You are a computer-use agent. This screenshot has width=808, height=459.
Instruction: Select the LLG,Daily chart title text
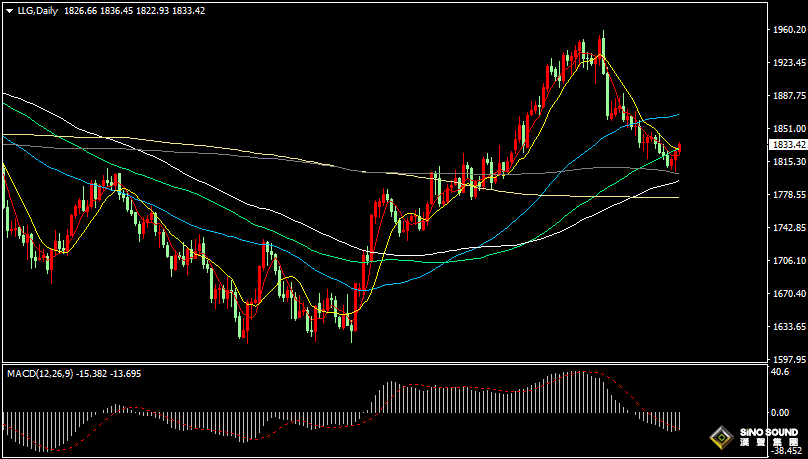point(37,10)
